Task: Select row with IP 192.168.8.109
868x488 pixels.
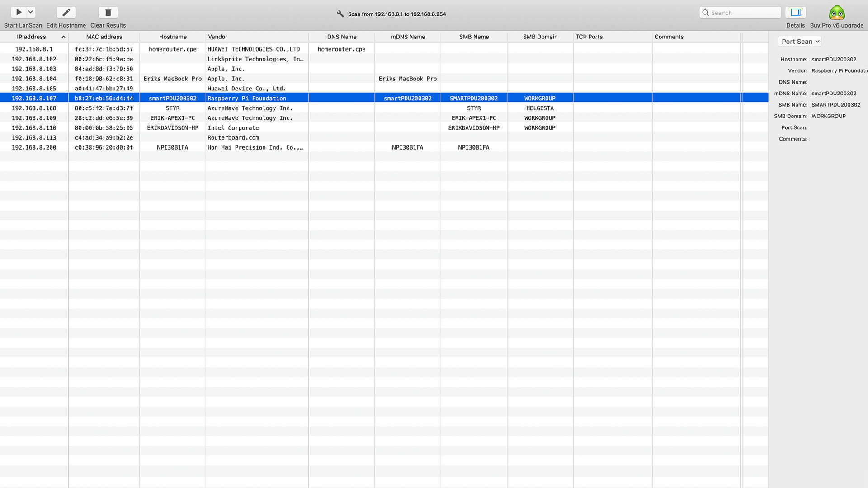Action: 384,118
